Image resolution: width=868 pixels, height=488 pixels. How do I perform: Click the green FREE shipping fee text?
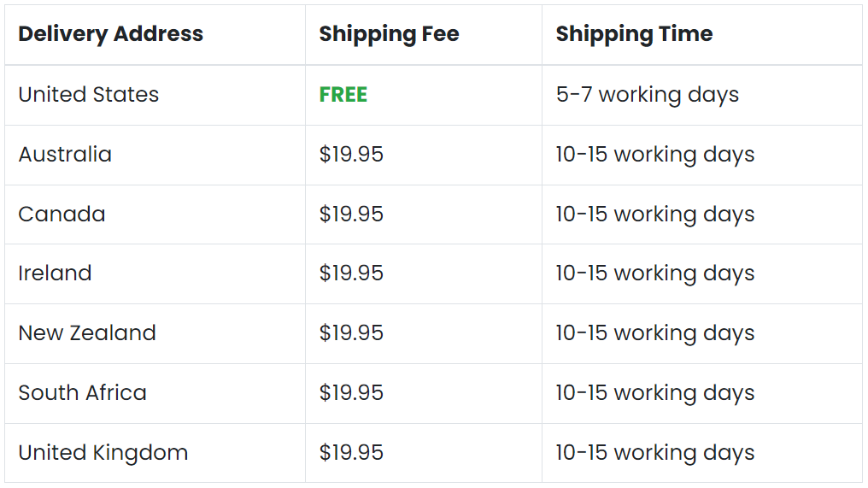point(343,95)
